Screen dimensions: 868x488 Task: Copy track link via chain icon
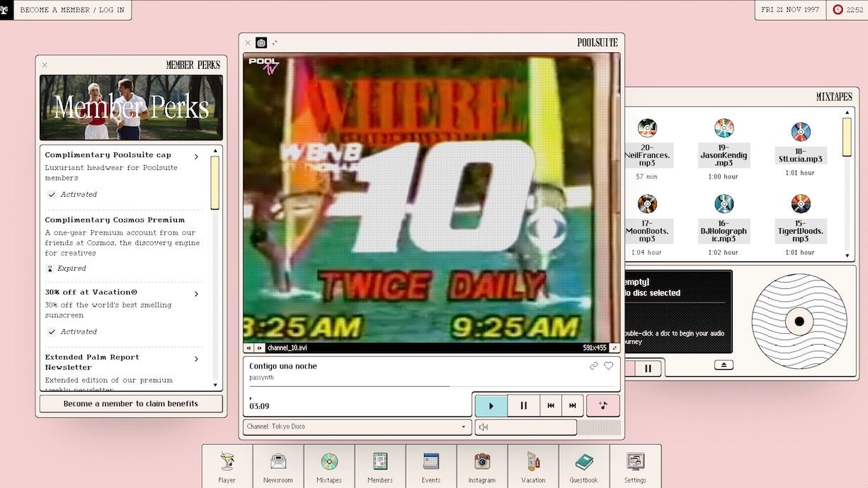pos(594,366)
